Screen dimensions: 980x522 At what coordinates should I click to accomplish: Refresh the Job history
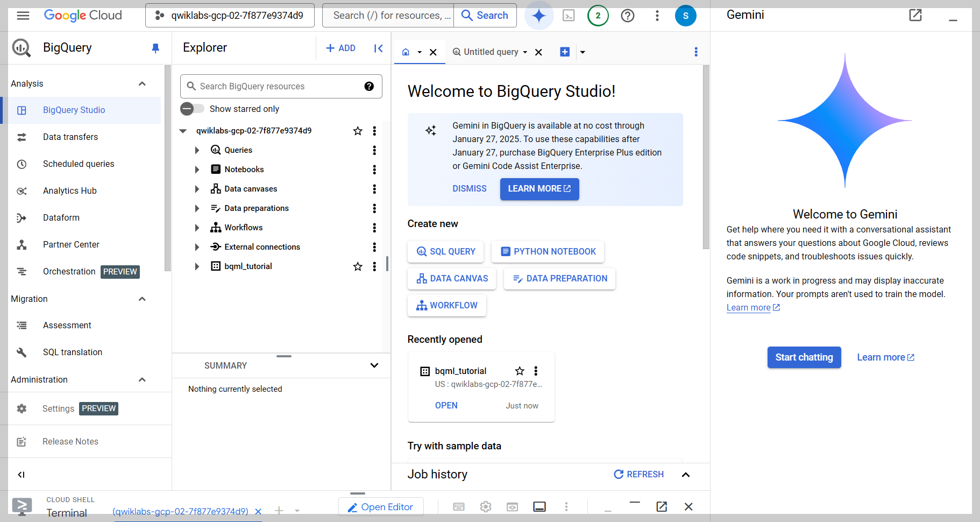click(639, 474)
